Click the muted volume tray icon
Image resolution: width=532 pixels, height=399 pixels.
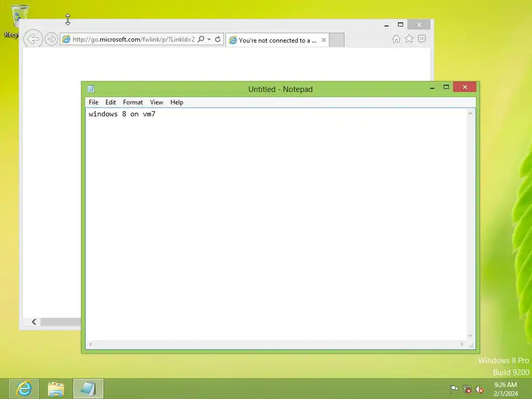480,389
